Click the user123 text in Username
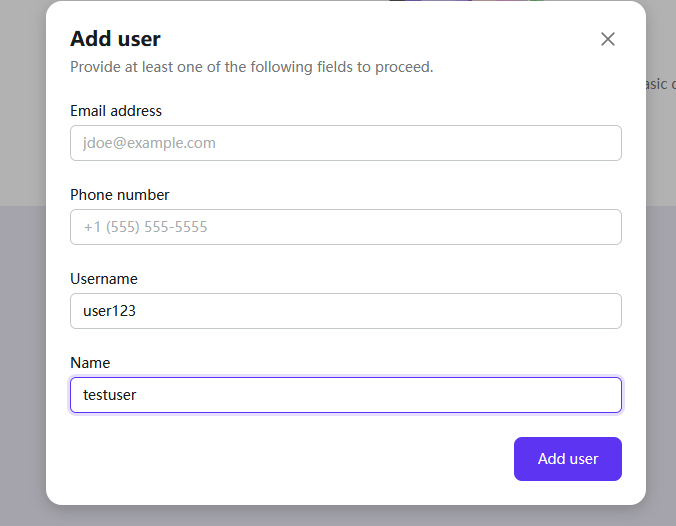676x526 pixels. click(109, 311)
